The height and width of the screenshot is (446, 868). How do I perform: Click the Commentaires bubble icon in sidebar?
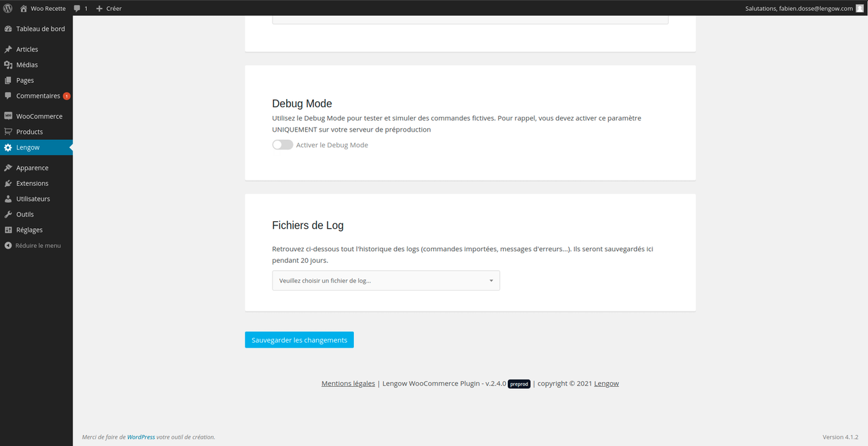tap(8, 96)
